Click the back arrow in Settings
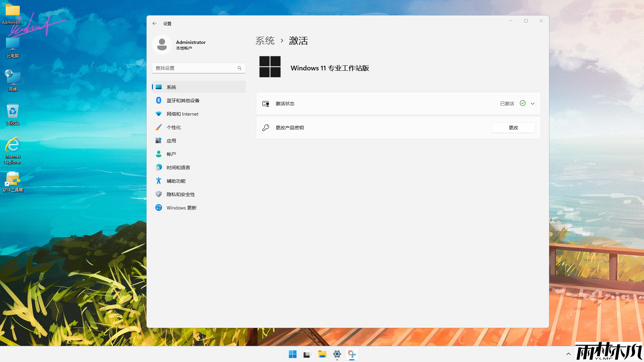644x362 pixels. coord(155,23)
